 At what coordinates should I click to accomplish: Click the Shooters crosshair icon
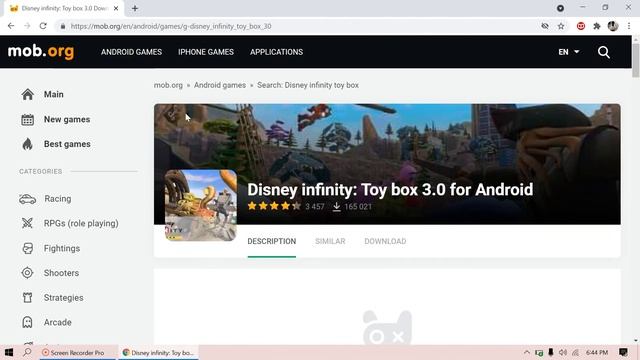27,273
